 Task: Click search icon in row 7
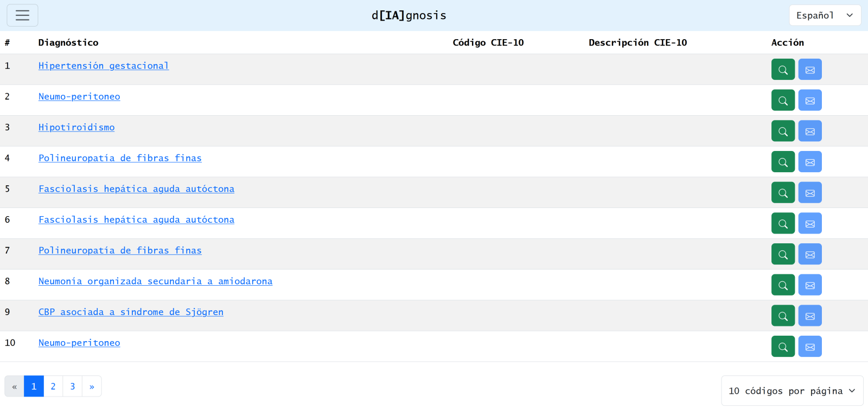point(783,254)
